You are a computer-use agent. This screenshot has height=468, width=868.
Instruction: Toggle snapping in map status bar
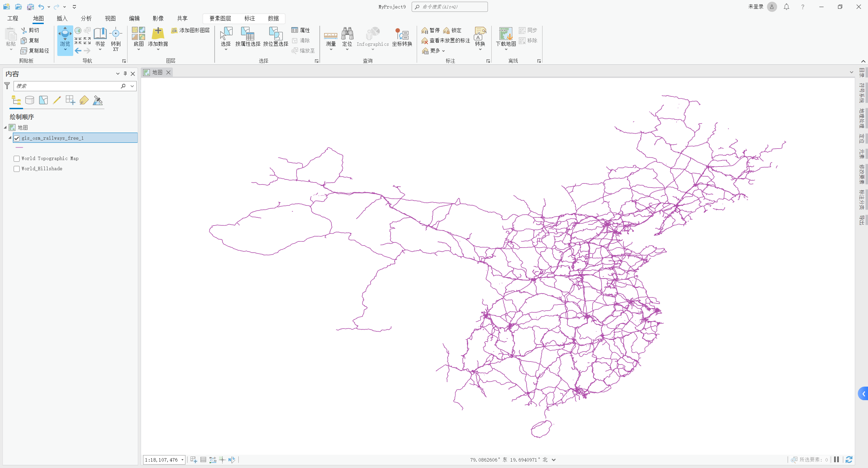[x=194, y=460]
